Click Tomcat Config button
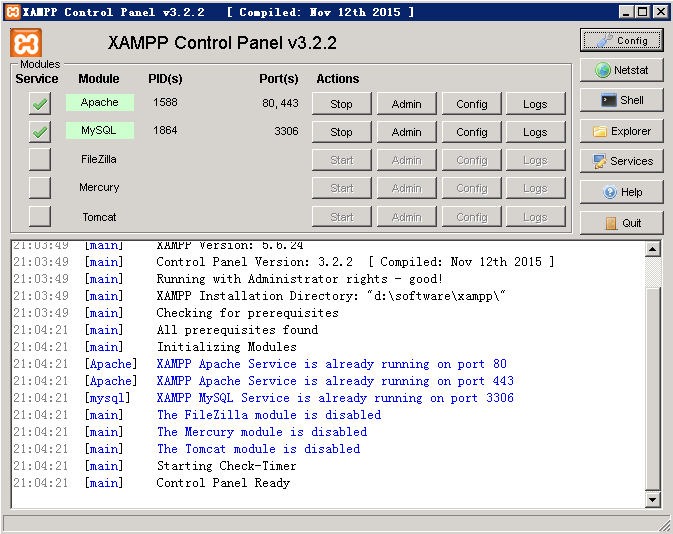This screenshot has width=673, height=534. pos(472,217)
